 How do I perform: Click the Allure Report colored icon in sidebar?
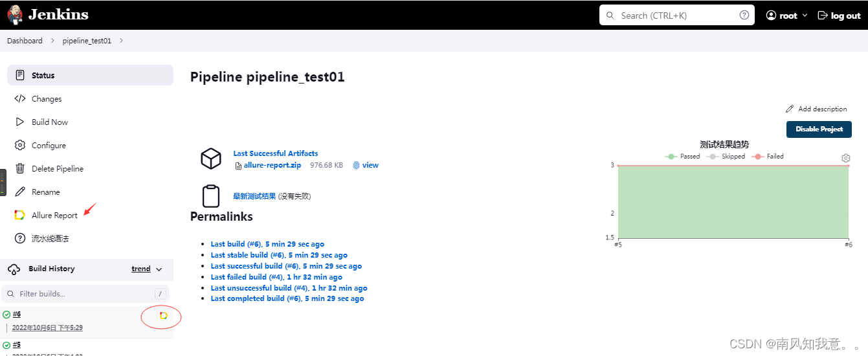(x=20, y=215)
